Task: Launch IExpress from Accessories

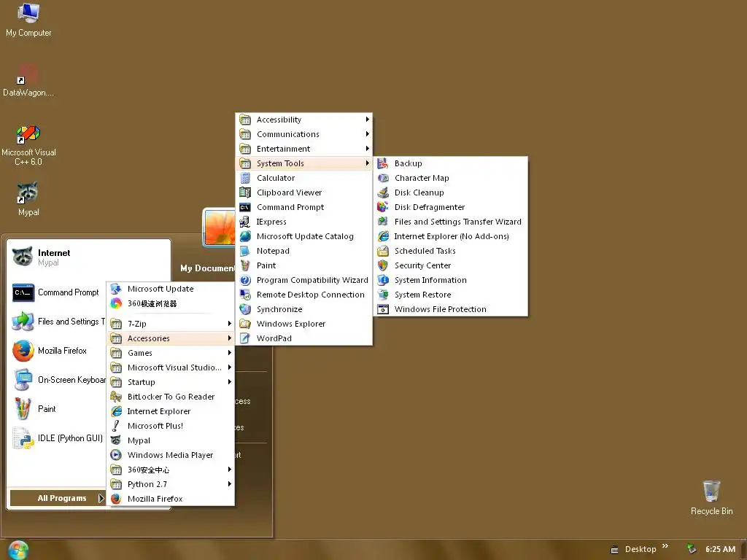Action: [304, 222]
